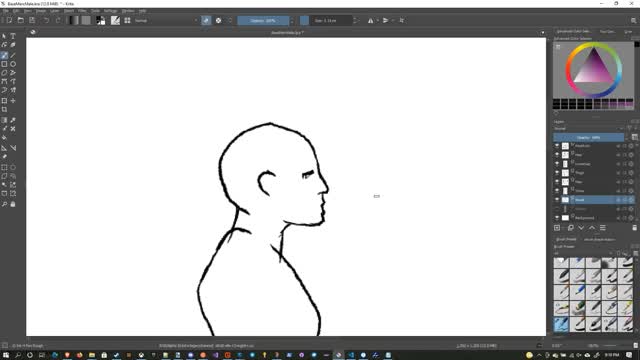The width and height of the screenshot is (640, 360).
Task: Hide the Head layer visibility eye
Action: click(x=557, y=200)
